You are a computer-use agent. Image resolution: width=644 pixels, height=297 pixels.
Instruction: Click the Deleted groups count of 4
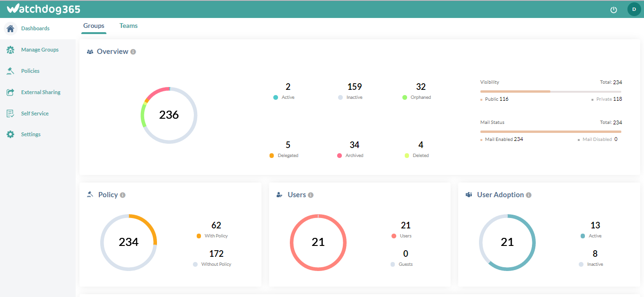[x=421, y=145]
